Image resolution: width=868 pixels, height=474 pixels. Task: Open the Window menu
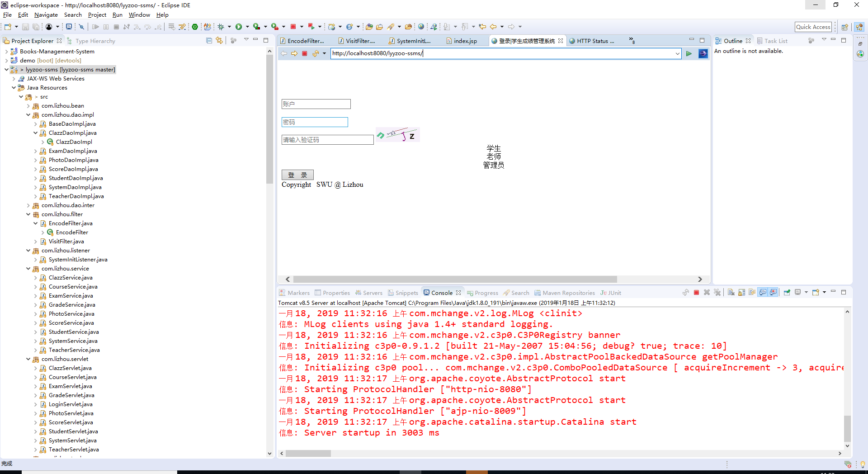click(x=139, y=14)
